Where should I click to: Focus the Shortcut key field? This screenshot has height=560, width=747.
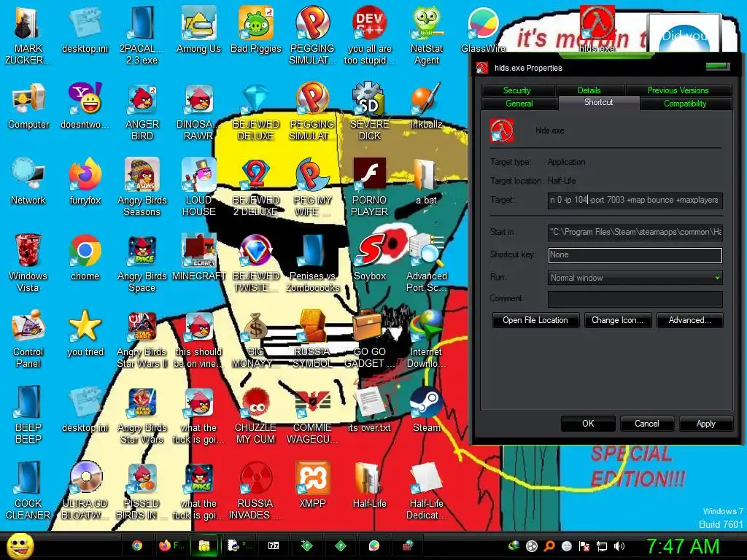click(x=635, y=254)
